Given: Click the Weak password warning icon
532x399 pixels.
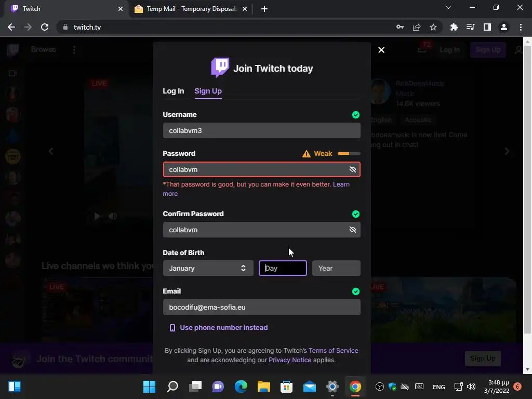Looking at the screenshot, I should 306,154.
